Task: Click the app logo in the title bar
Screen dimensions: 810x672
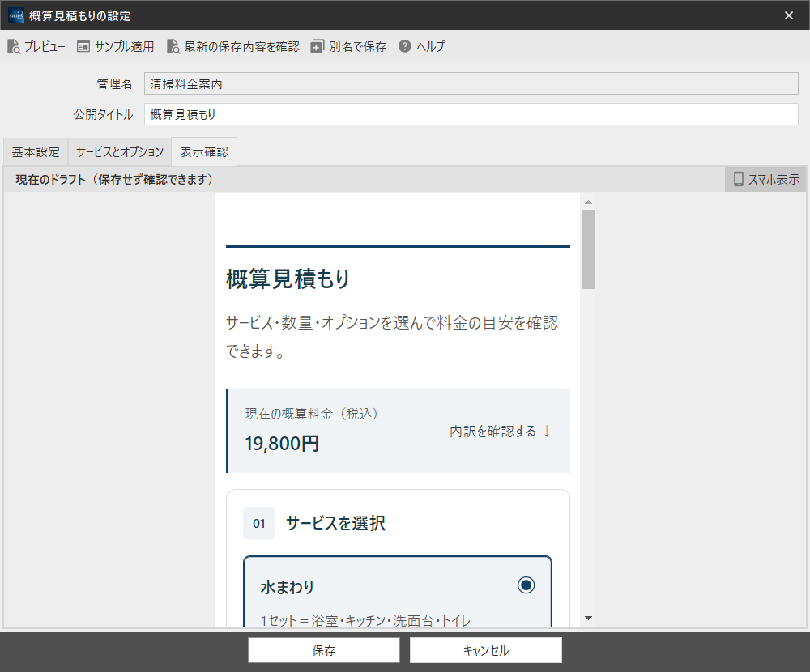Action: 16,15
